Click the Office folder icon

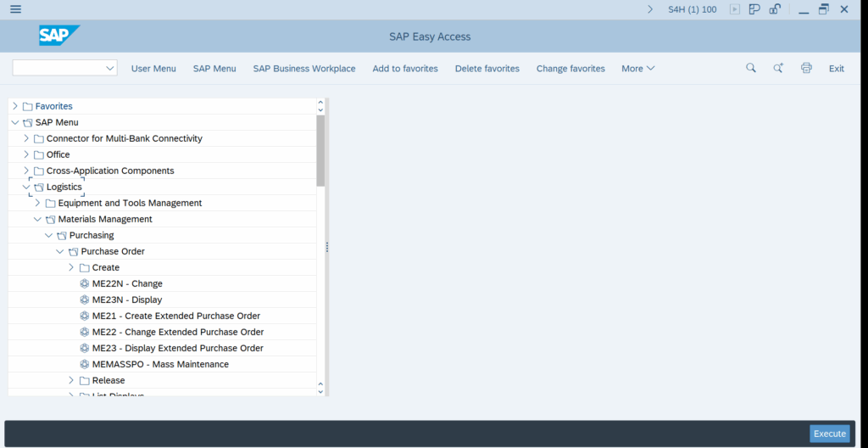pyautogui.click(x=39, y=154)
